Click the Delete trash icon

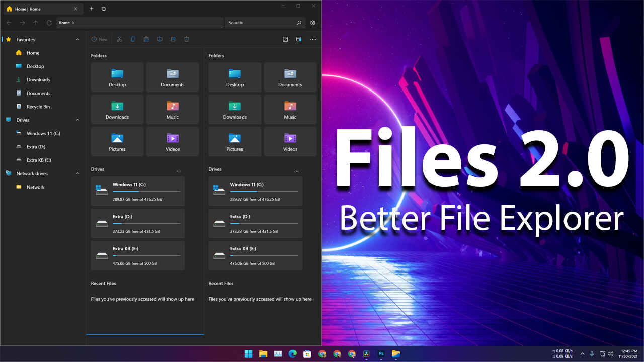click(186, 39)
